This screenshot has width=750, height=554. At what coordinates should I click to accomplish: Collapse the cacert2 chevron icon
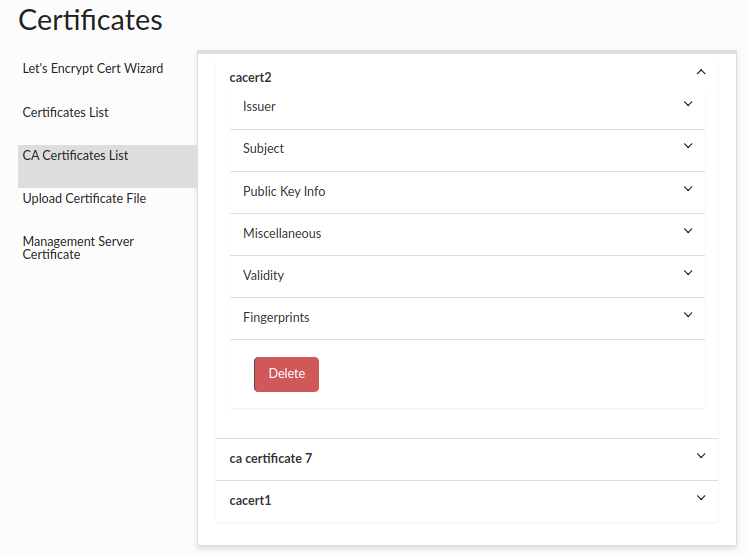(x=701, y=72)
